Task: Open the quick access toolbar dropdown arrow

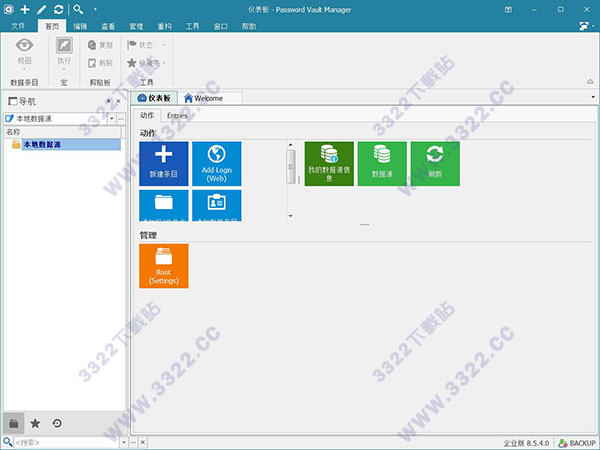Action: (x=95, y=10)
